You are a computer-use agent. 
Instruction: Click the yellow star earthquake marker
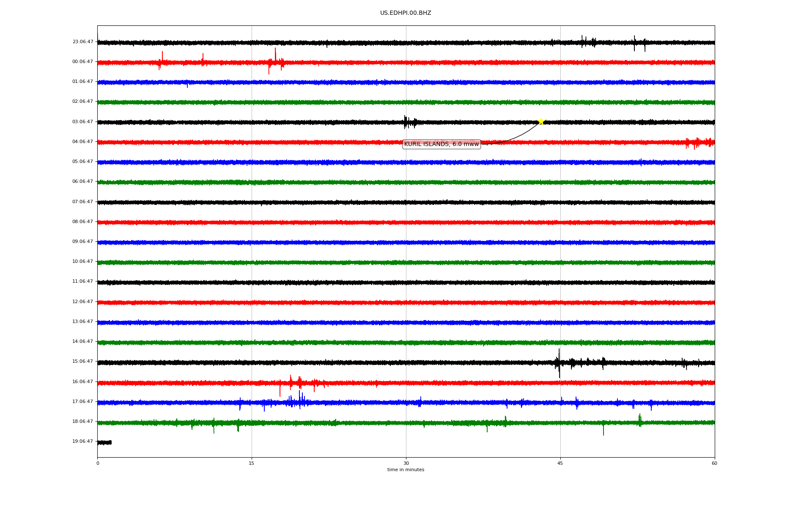click(541, 122)
